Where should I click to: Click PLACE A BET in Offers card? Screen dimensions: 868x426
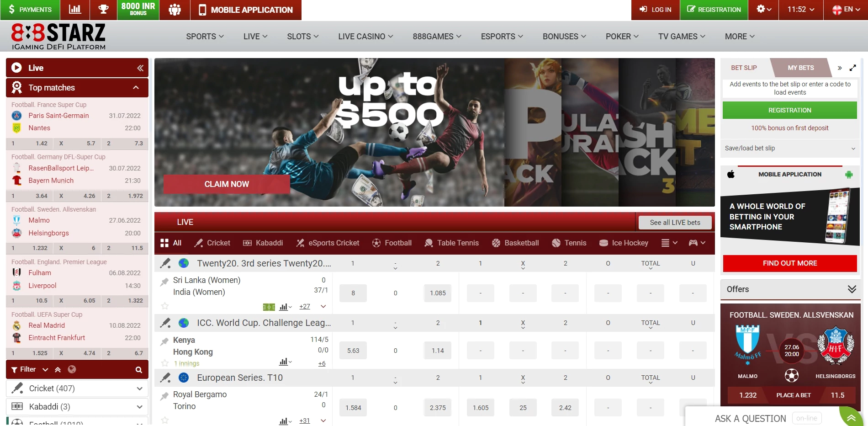click(793, 395)
